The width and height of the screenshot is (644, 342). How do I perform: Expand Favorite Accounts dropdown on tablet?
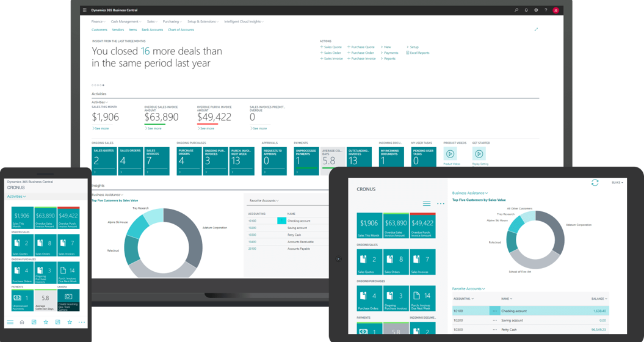[469, 288]
